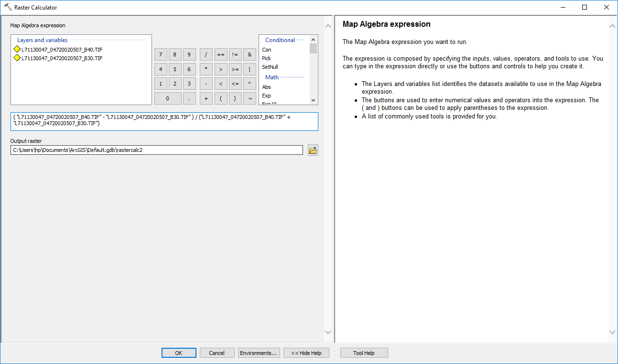618x364 pixels.
Task: Choose the Pick conditional tool
Action: pyautogui.click(x=266, y=58)
